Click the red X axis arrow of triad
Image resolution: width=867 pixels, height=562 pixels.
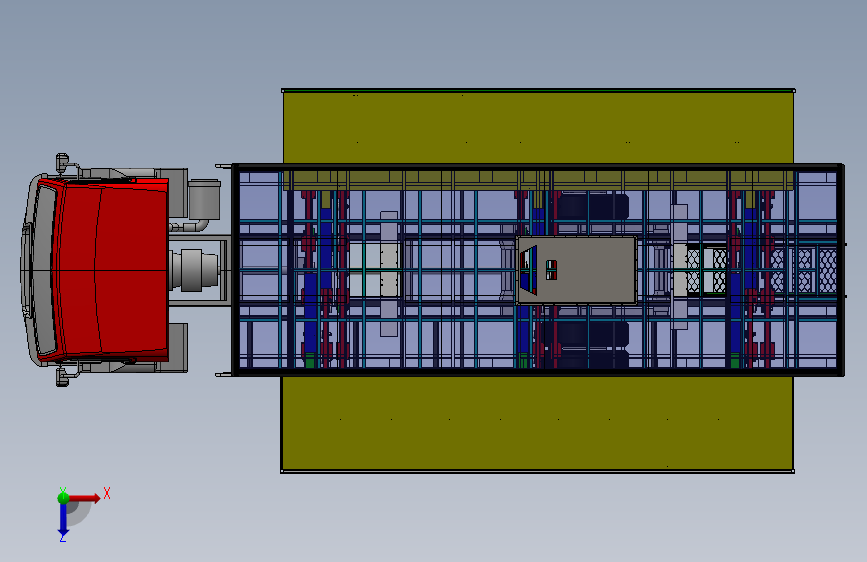(84, 498)
